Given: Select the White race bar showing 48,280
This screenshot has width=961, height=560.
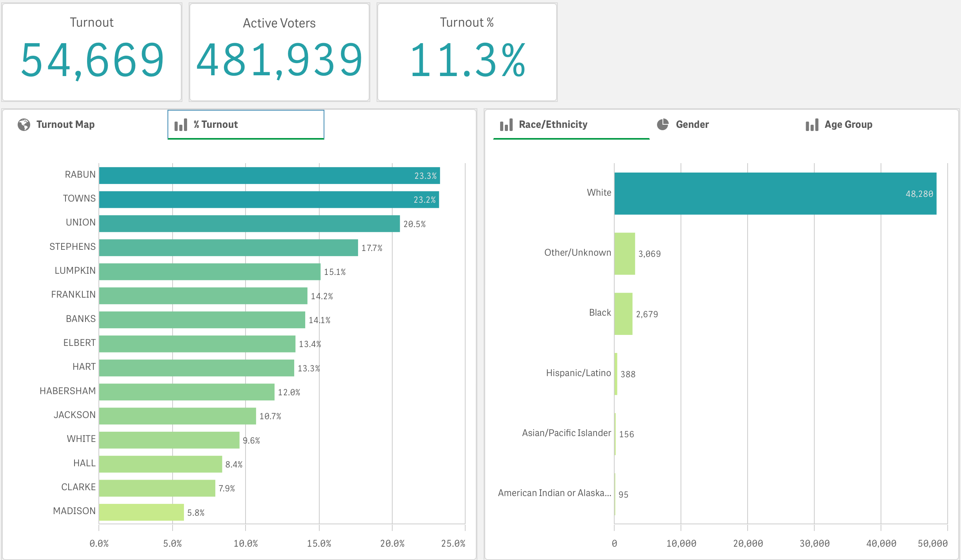Looking at the screenshot, I should 775,193.
